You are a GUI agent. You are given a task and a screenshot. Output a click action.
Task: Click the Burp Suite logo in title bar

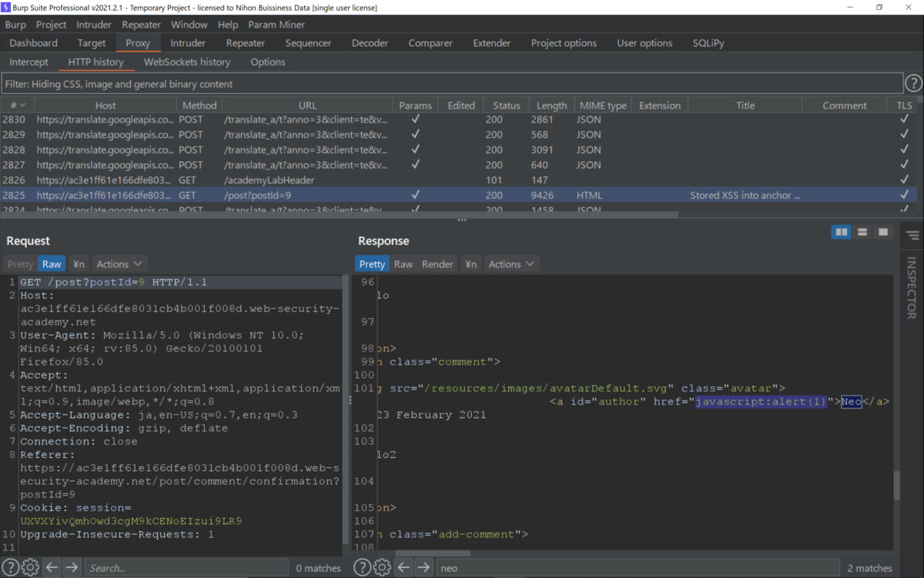6,7
